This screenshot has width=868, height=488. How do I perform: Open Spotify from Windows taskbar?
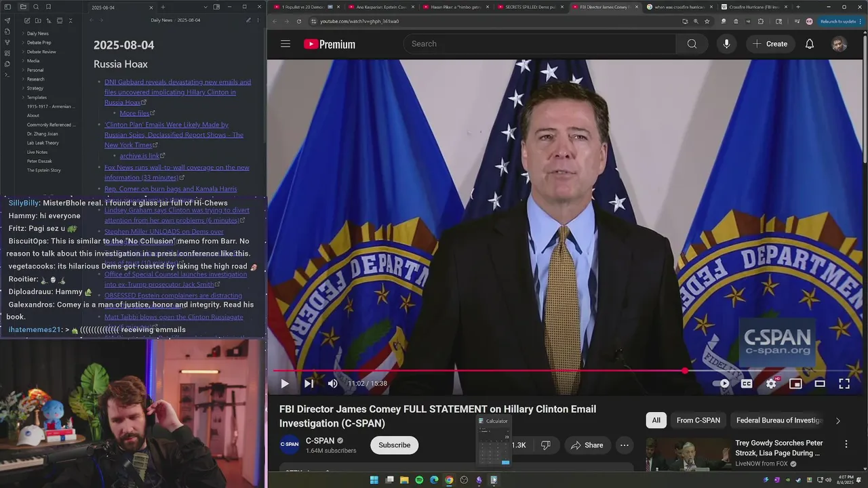pos(419,480)
